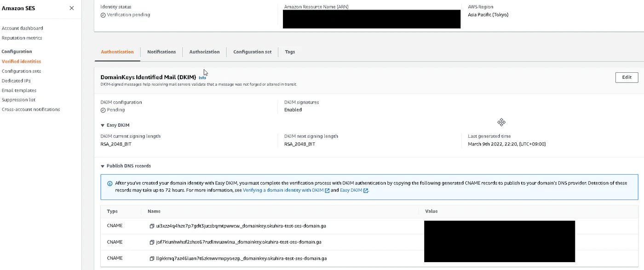Close the Amazon SES navigation panel
The image size is (644, 270).
coord(71,8)
